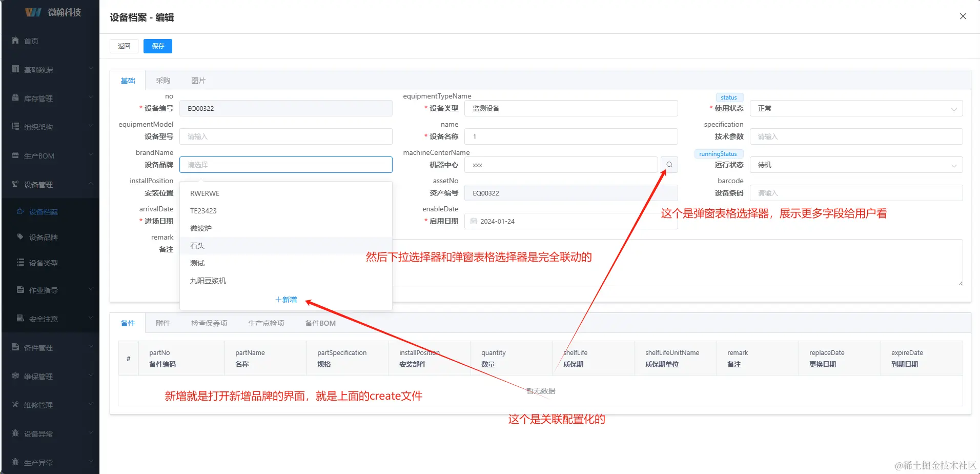This screenshot has width=980, height=474.
Task: Switch to the 基础 tab
Action: 128,81
